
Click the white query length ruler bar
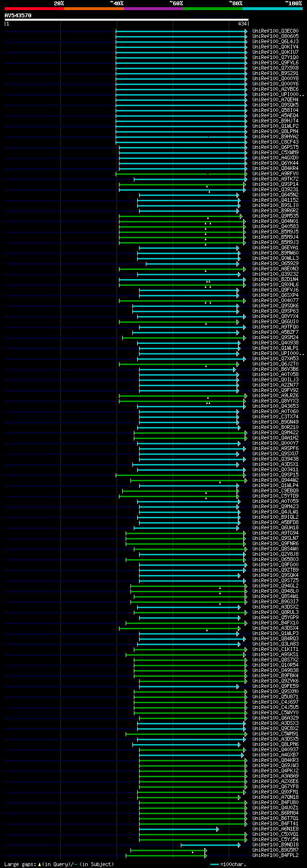coord(126,20)
